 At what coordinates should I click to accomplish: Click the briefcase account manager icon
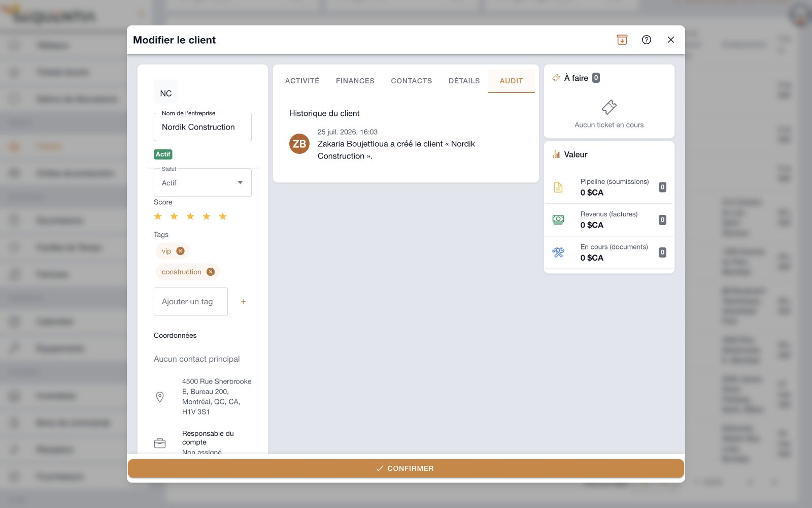(160, 443)
